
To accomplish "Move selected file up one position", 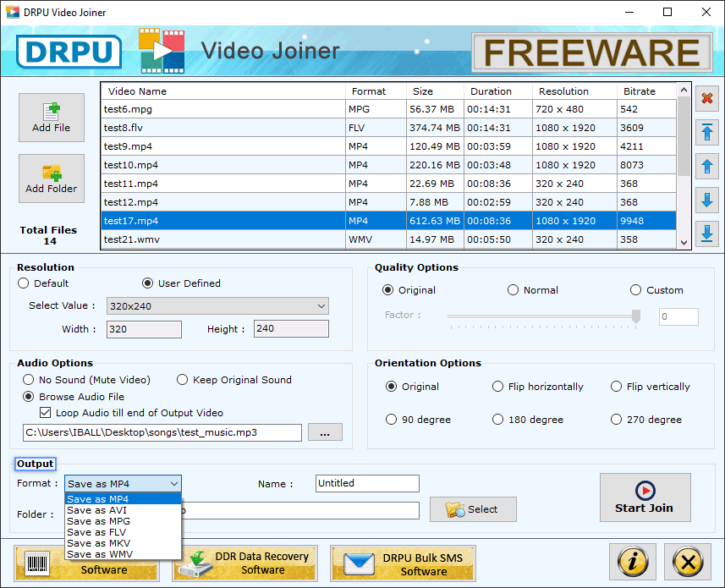I will pos(707,167).
